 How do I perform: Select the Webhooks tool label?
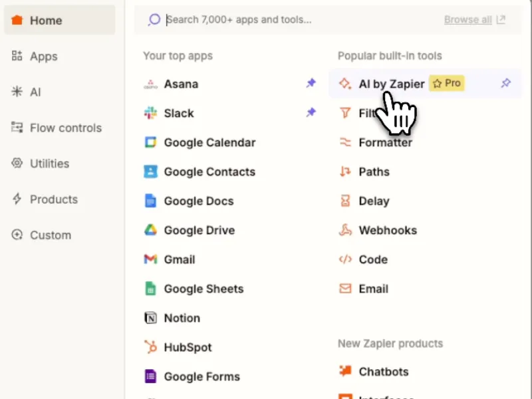pyautogui.click(x=388, y=230)
